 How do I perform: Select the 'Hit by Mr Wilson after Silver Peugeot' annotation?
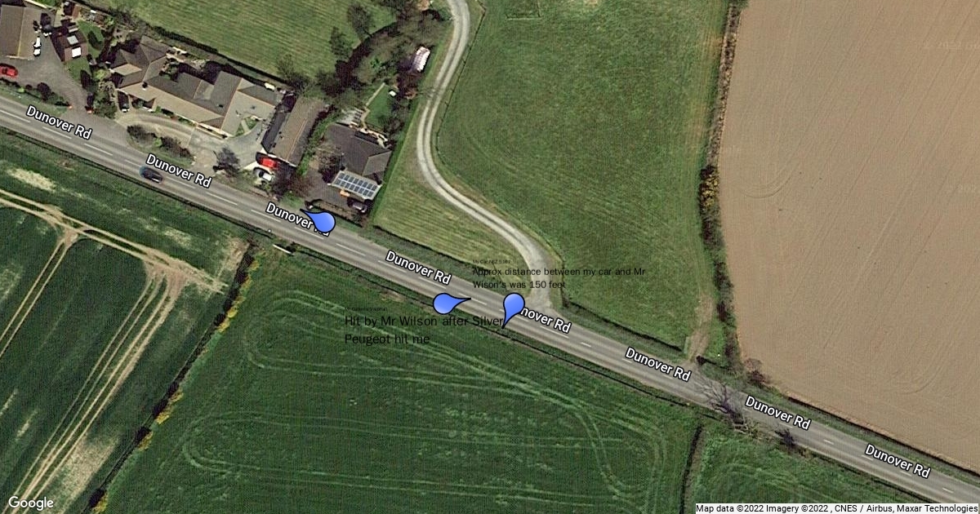pyautogui.click(x=425, y=330)
